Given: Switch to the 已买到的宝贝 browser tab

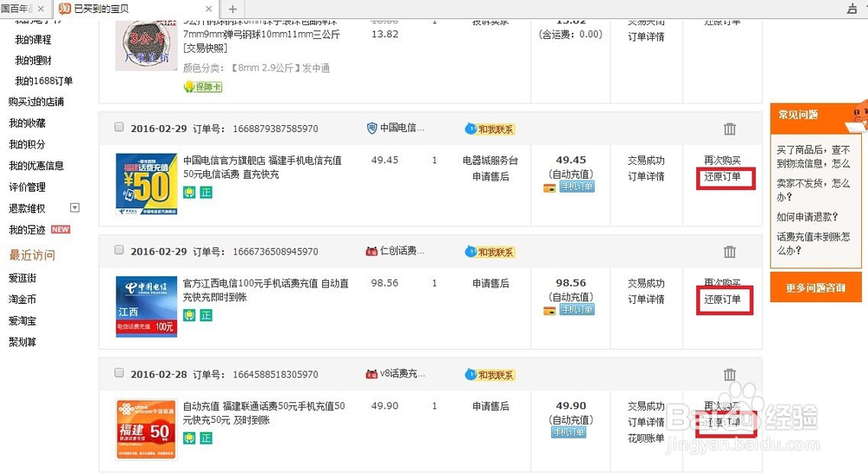Looking at the screenshot, I should pyautogui.click(x=135, y=9).
